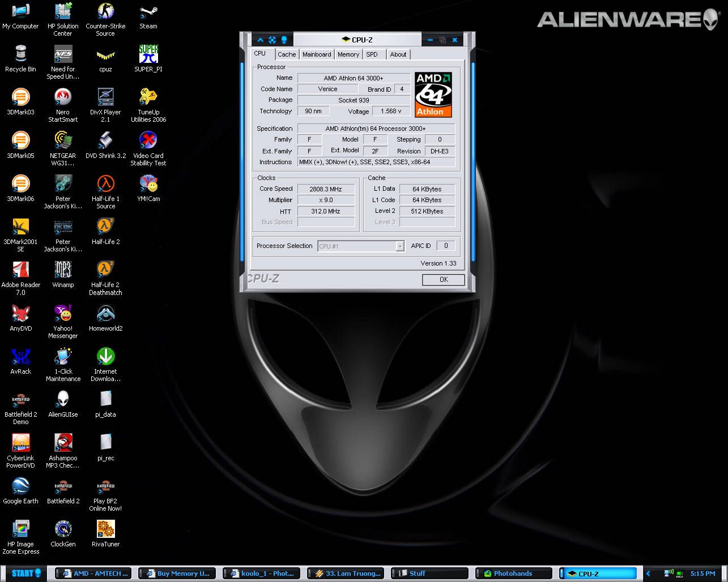
Task: Open the My Computer desktop icon
Action: (x=20, y=16)
